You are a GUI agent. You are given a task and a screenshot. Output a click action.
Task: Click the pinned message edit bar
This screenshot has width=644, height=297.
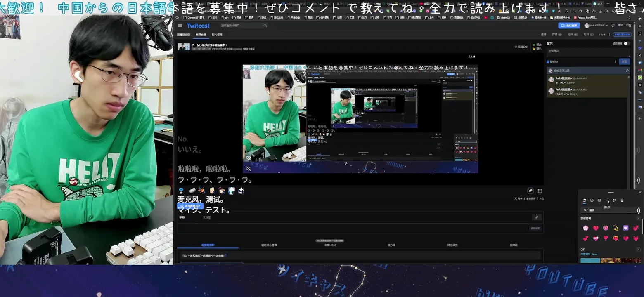pos(588,71)
